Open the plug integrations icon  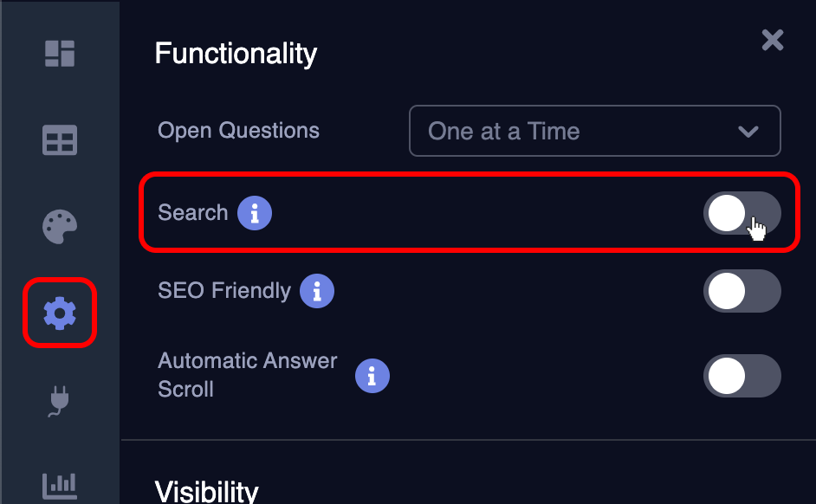pyautogui.click(x=60, y=401)
